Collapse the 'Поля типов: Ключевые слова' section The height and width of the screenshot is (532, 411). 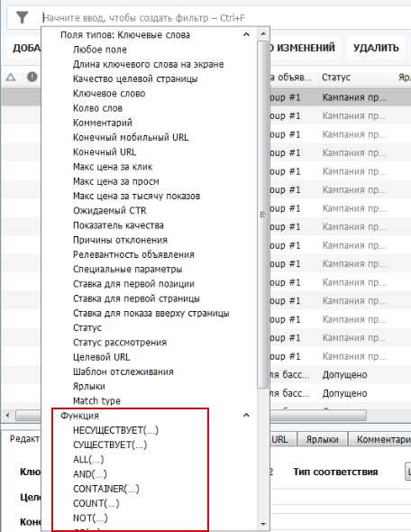point(247,34)
